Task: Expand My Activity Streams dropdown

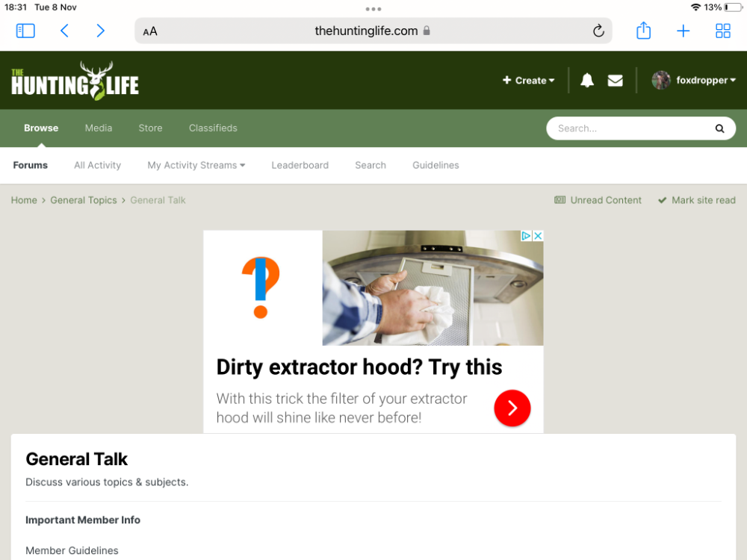Action: point(196,165)
